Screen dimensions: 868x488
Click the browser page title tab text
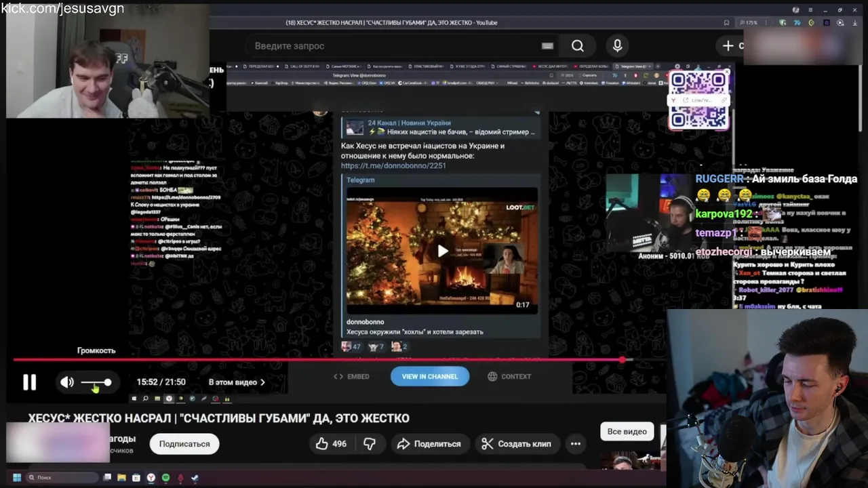coord(391,22)
